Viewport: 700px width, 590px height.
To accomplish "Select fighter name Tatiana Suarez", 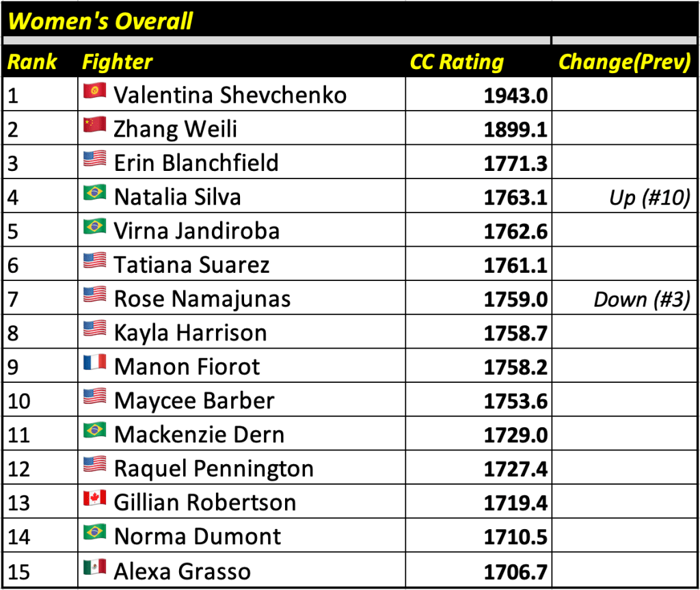I will pyautogui.click(x=192, y=265).
